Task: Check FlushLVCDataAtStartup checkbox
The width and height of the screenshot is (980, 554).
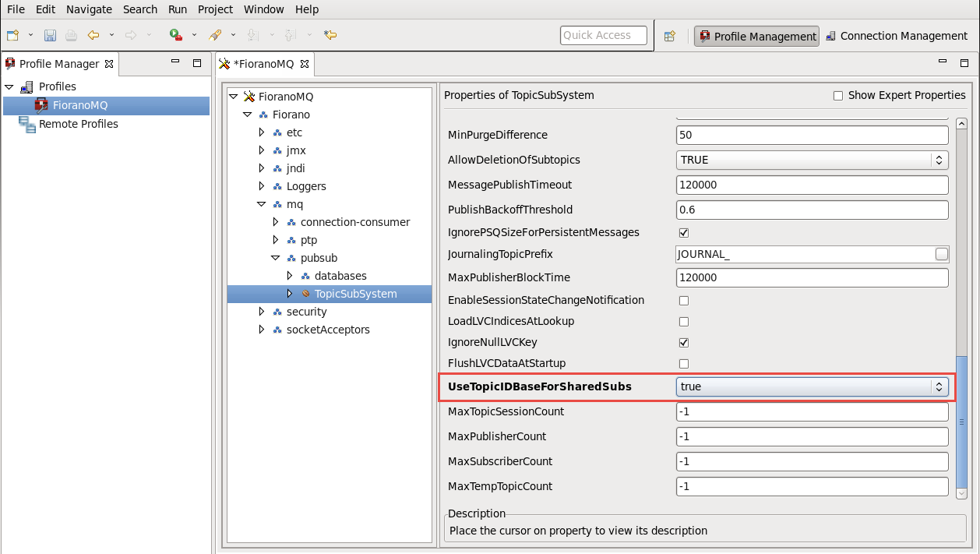Action: point(684,363)
